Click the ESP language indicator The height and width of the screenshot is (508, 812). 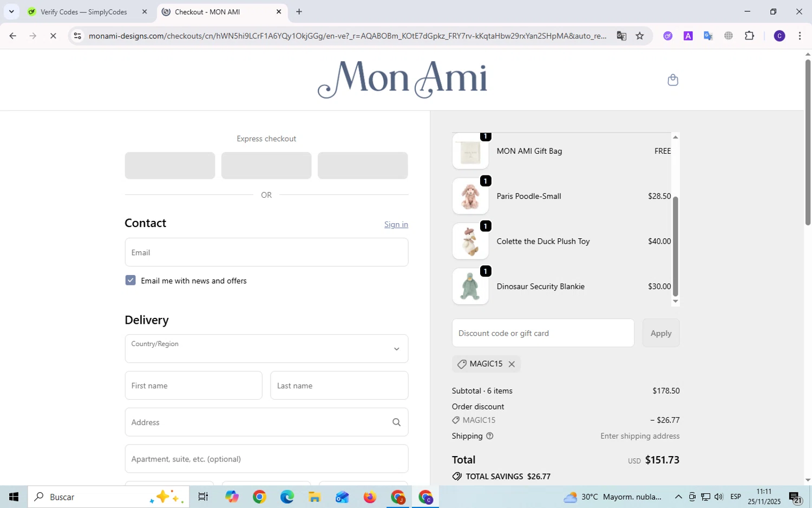736,497
